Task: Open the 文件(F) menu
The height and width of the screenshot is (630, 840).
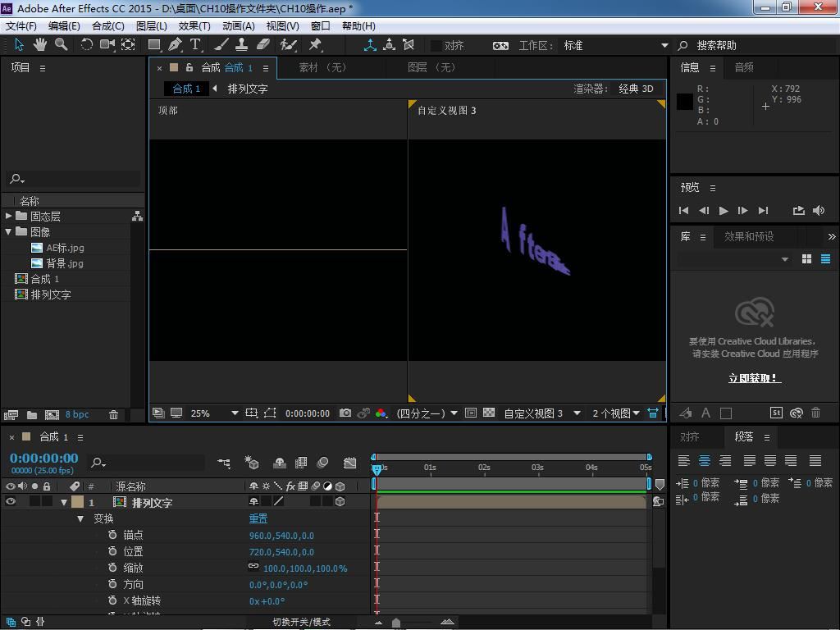Action: tap(21, 25)
